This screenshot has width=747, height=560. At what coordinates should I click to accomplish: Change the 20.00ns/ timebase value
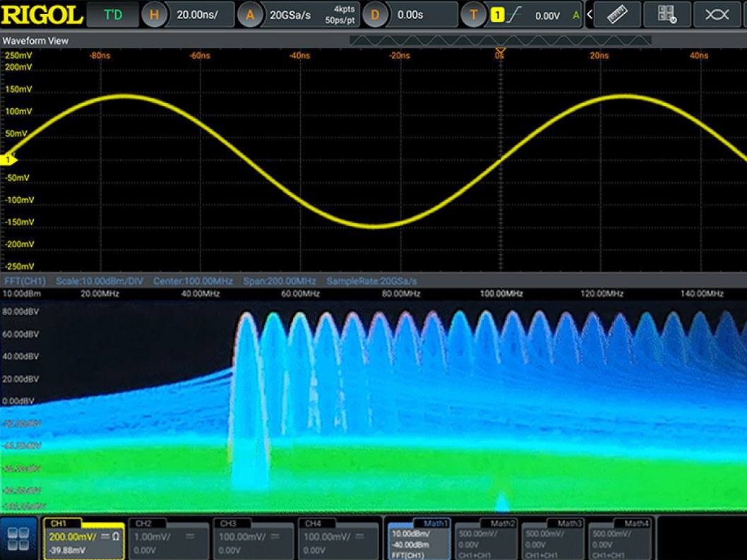[x=197, y=15]
